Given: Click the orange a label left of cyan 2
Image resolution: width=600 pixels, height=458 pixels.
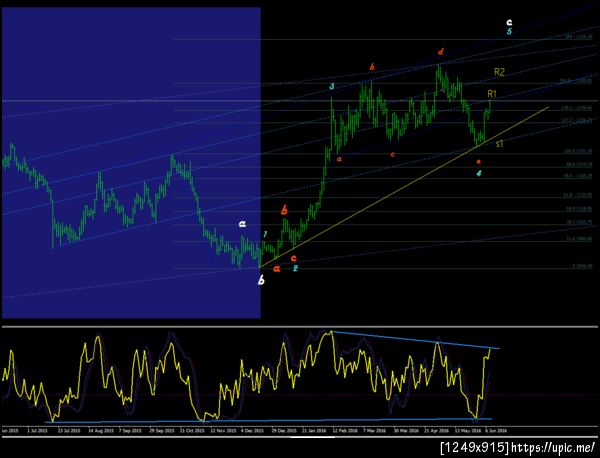Looking at the screenshot, I should [277, 269].
